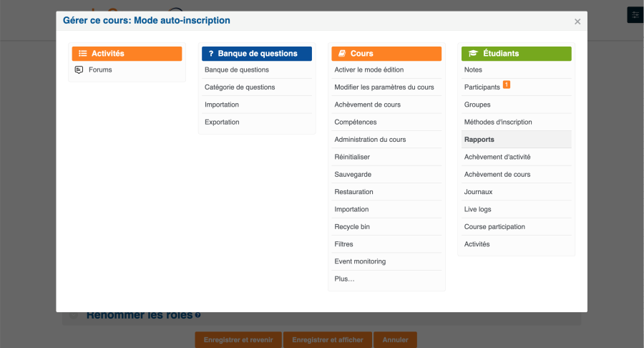The image size is (644, 348).
Task: Click the question mark icon in Banque header
Action: (211, 54)
